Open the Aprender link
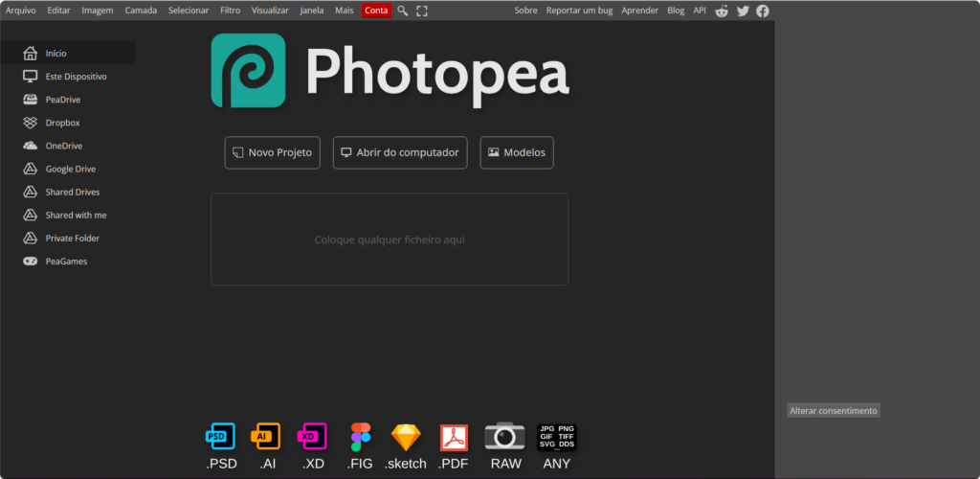The image size is (980, 479). pyautogui.click(x=640, y=11)
